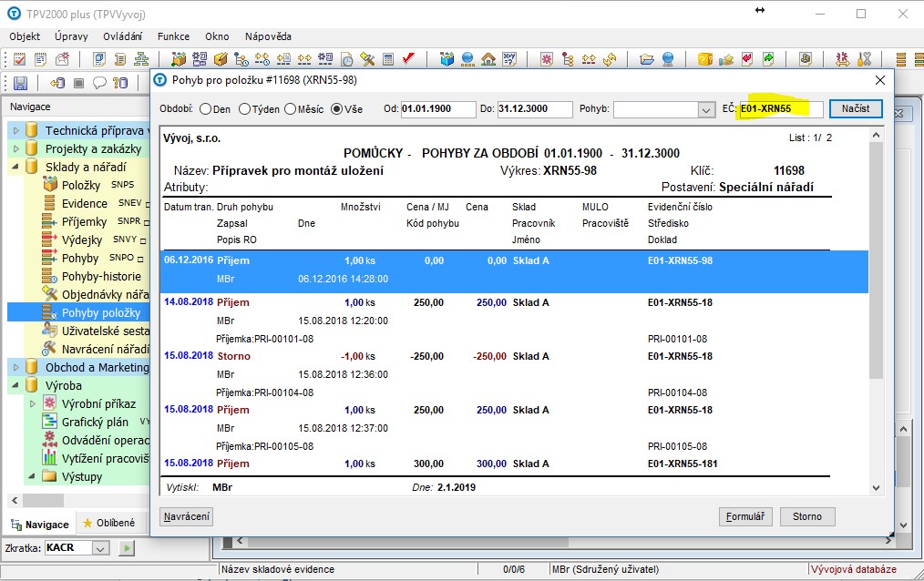Close the Pohyb pro položku dialog
The image size is (924, 581).
pyautogui.click(x=879, y=80)
